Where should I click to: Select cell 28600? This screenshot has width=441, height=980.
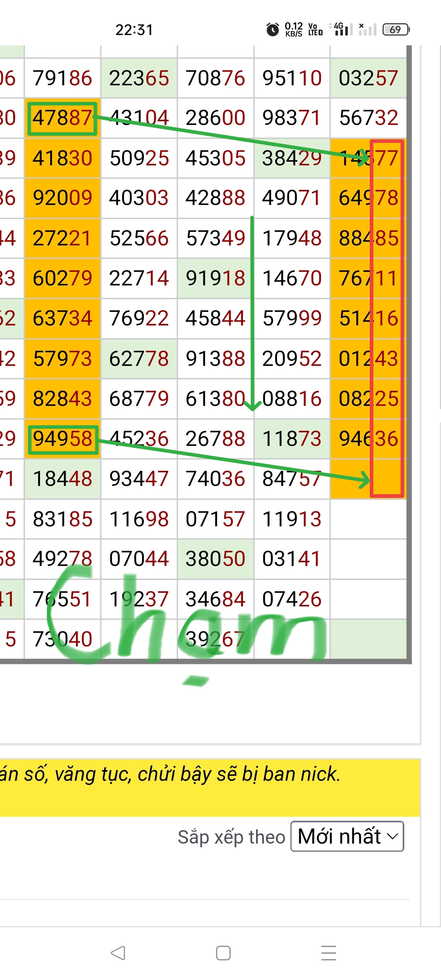point(216,118)
